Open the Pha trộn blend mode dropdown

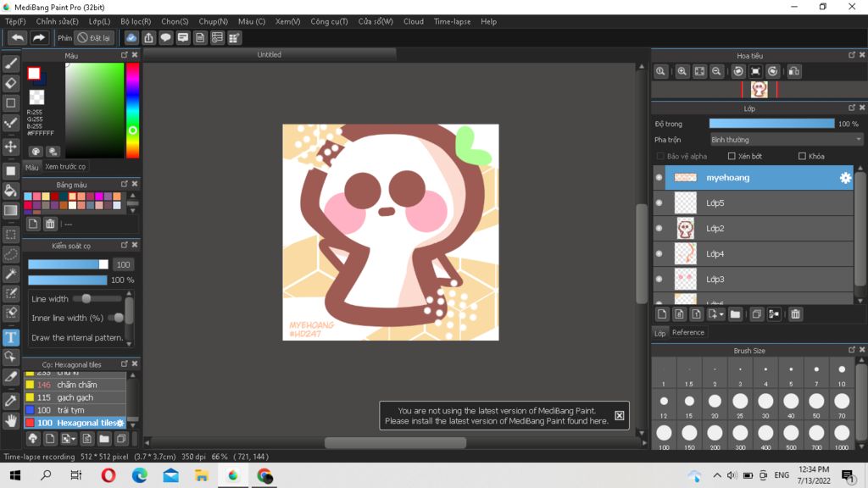[786, 140]
